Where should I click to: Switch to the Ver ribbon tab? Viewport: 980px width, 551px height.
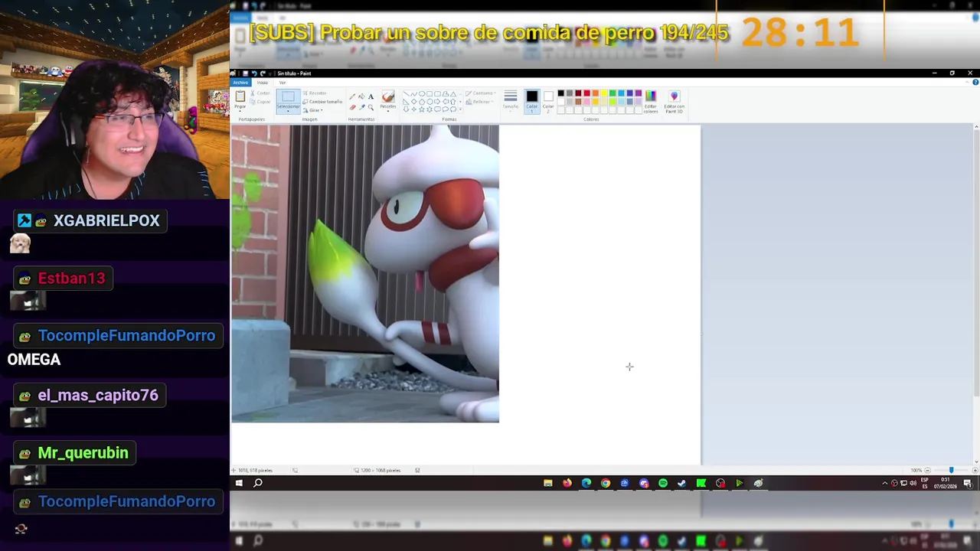[x=283, y=83]
